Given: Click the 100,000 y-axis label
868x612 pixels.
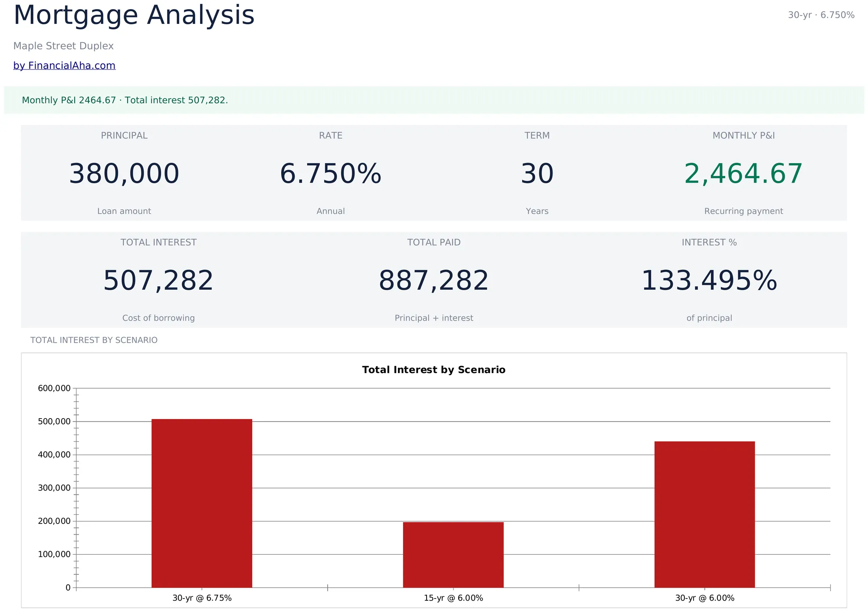Looking at the screenshot, I should point(54,554).
